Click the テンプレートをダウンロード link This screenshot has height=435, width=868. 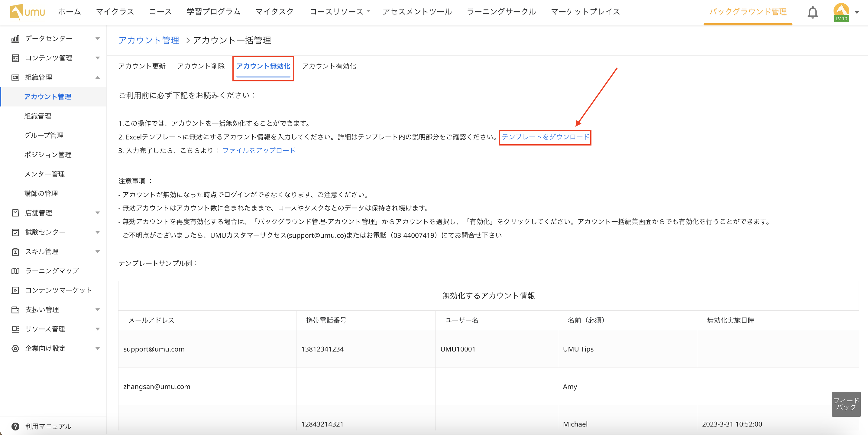pos(545,137)
